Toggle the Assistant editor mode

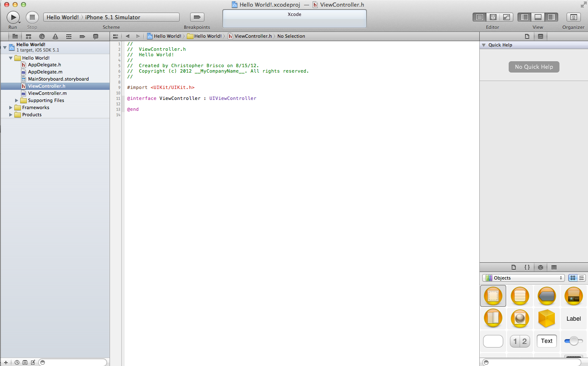pos(493,17)
